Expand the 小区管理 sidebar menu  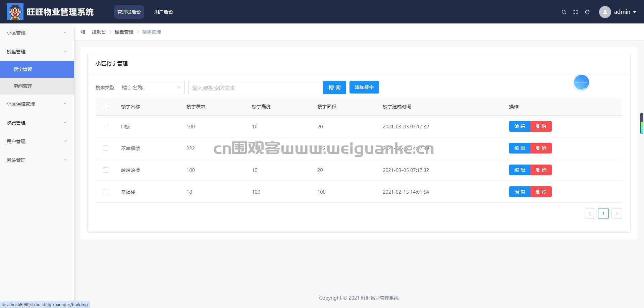coord(37,33)
